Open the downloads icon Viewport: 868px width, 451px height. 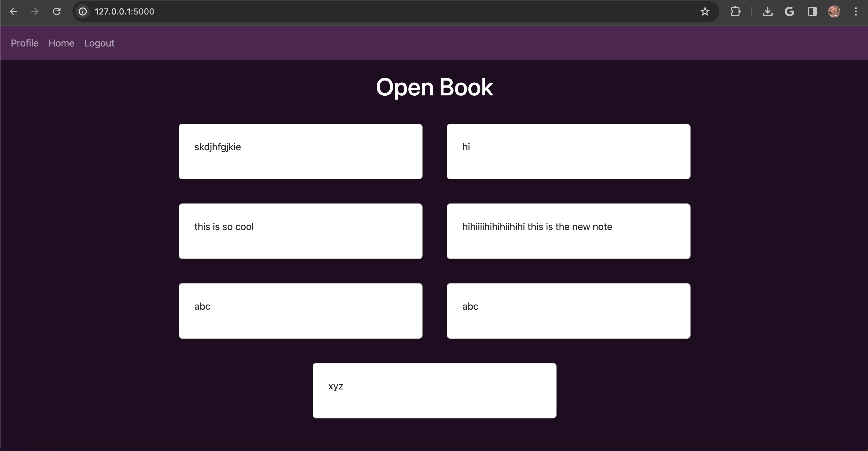(x=767, y=11)
